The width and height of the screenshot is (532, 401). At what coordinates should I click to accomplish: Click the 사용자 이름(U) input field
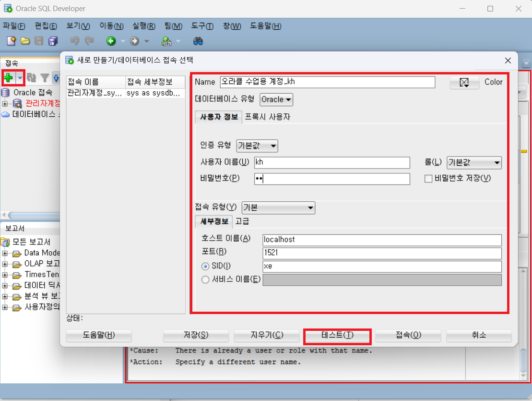[x=332, y=162]
